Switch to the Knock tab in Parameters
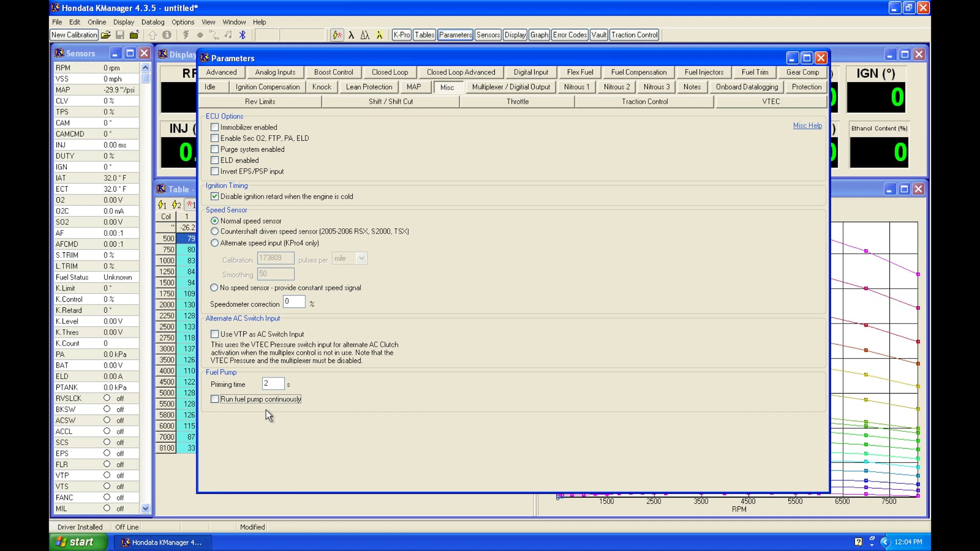Image resolution: width=980 pixels, height=551 pixels. [x=322, y=87]
